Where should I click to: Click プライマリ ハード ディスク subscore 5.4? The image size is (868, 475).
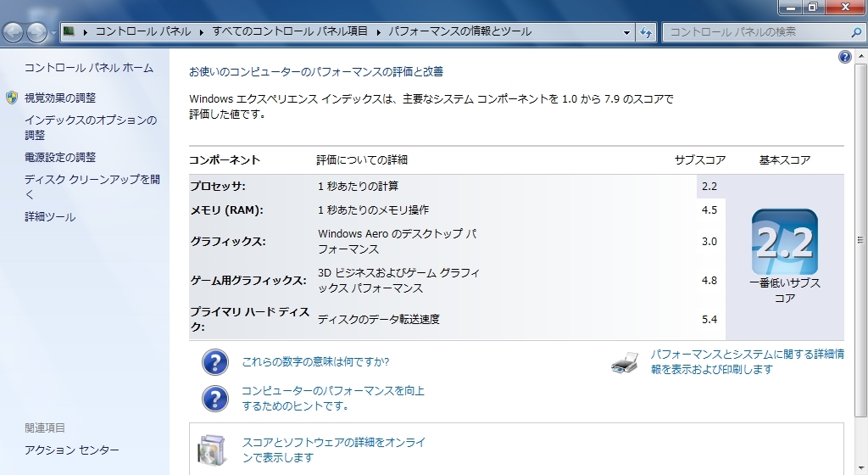coord(709,320)
